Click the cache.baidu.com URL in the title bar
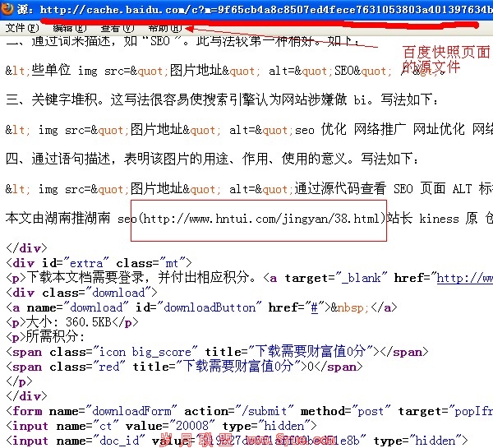The height and width of the screenshot is (448, 493). pos(266,9)
